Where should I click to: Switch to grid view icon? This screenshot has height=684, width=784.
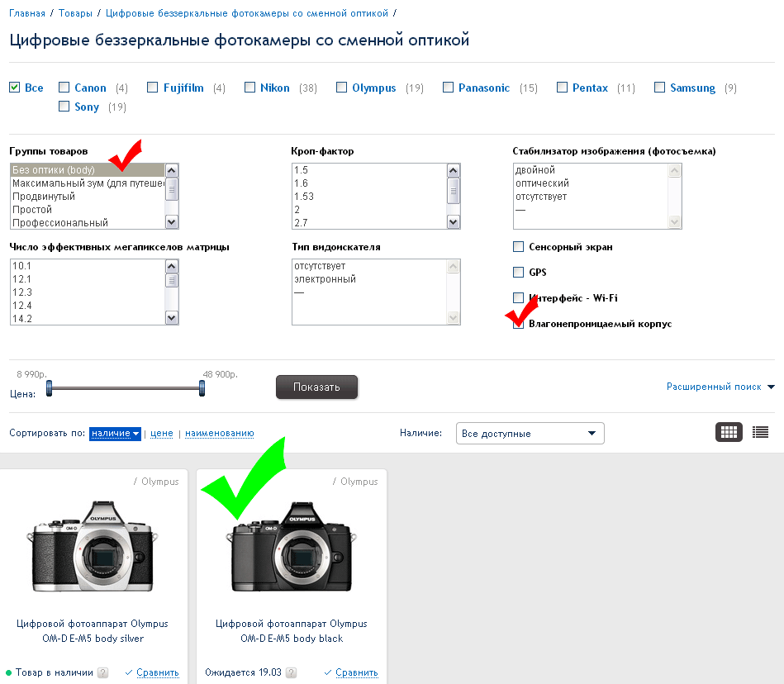[729, 432]
